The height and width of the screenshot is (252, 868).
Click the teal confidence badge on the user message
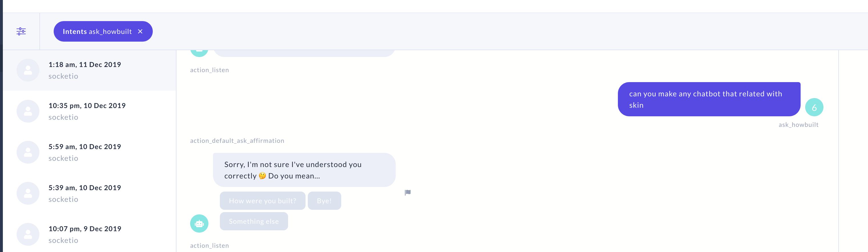(x=814, y=107)
